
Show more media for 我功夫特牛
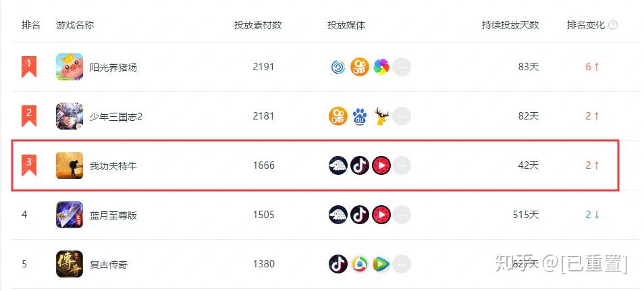402,165
